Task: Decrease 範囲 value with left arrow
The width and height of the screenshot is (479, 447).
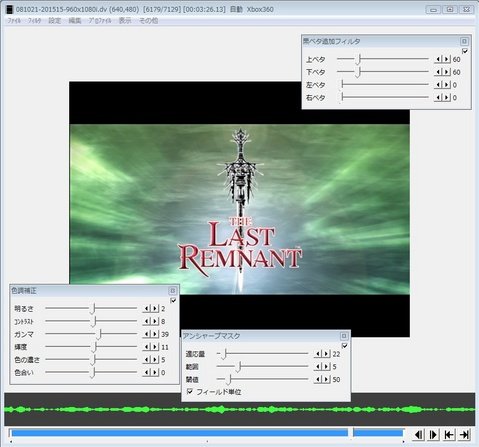Action: click(318, 367)
